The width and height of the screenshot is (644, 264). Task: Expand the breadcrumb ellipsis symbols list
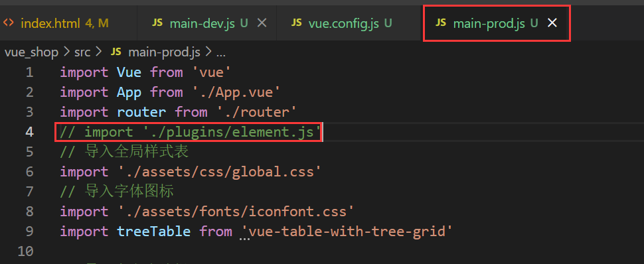[221, 53]
